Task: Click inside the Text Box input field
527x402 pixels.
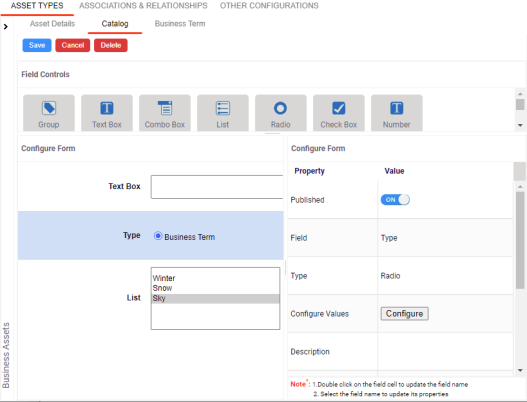Action: tap(217, 187)
